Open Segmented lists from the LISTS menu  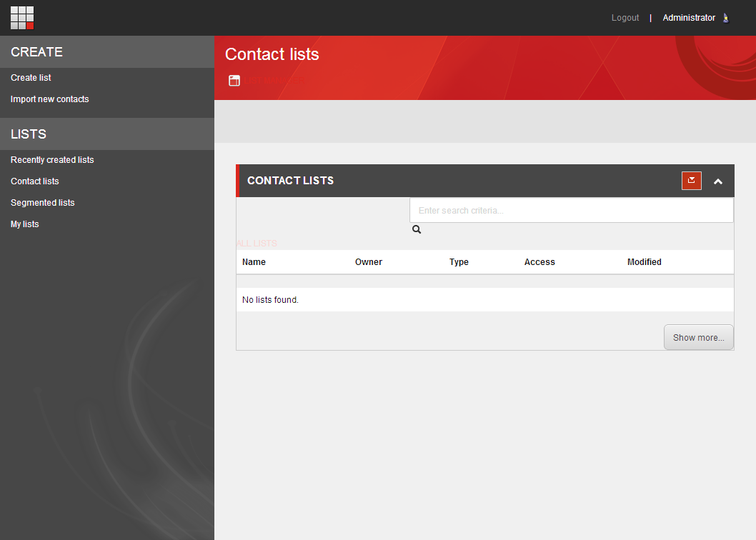pyautogui.click(x=42, y=202)
